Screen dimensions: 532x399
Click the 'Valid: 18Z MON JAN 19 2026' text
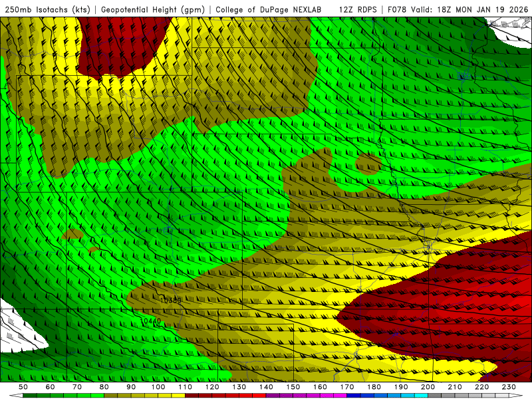pyautogui.click(x=469, y=9)
